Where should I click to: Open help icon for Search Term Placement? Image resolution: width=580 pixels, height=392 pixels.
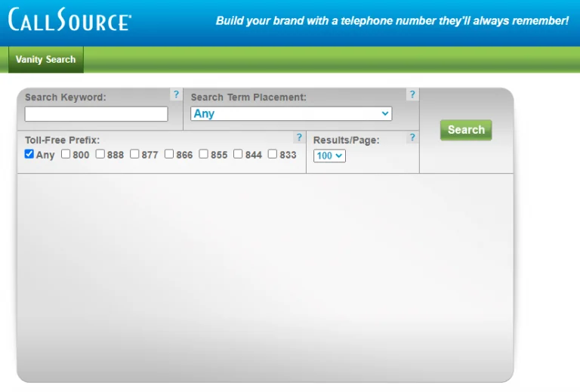(412, 95)
